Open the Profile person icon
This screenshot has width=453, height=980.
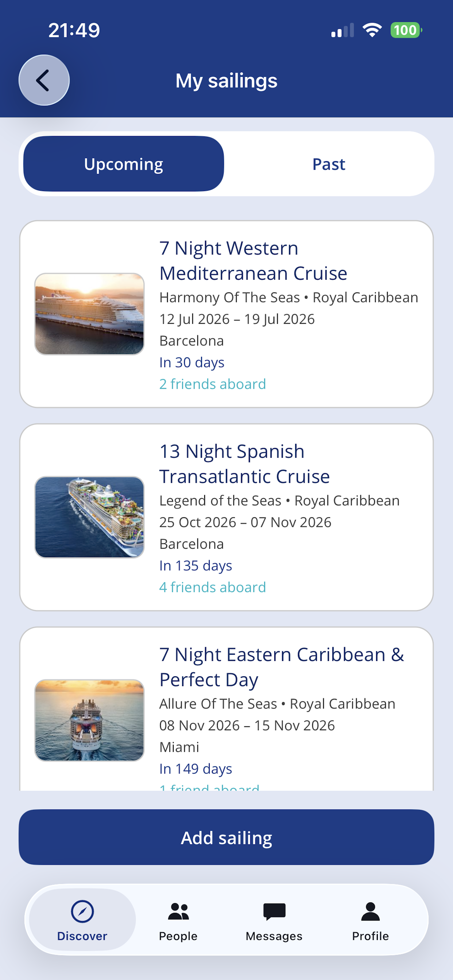(371, 911)
